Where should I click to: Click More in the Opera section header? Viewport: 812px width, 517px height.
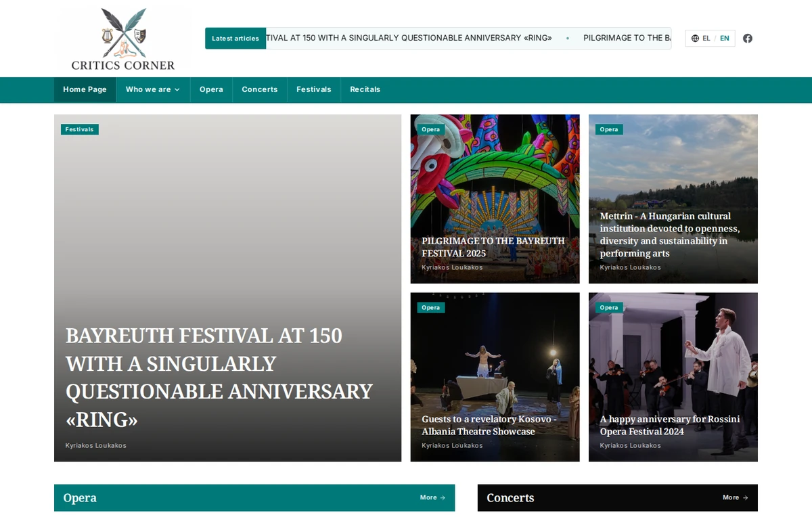pos(432,497)
